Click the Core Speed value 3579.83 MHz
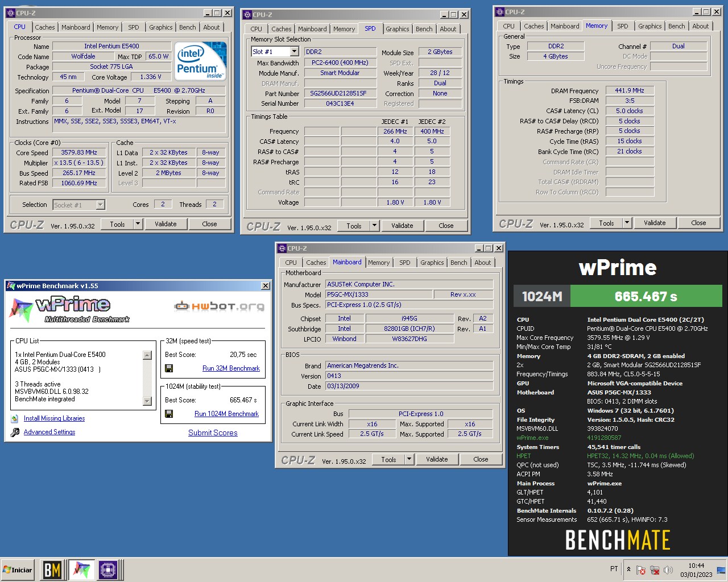The height and width of the screenshot is (582, 728). tap(79, 152)
